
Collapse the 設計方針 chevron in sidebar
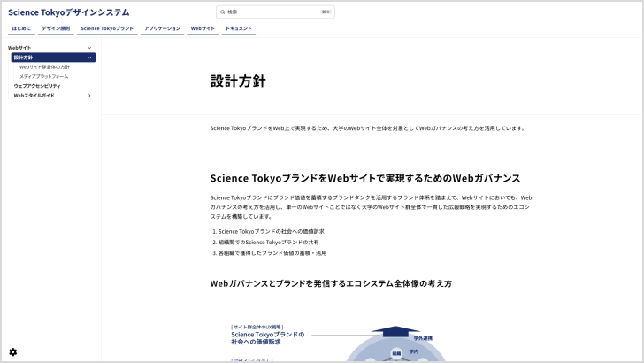[x=89, y=58]
